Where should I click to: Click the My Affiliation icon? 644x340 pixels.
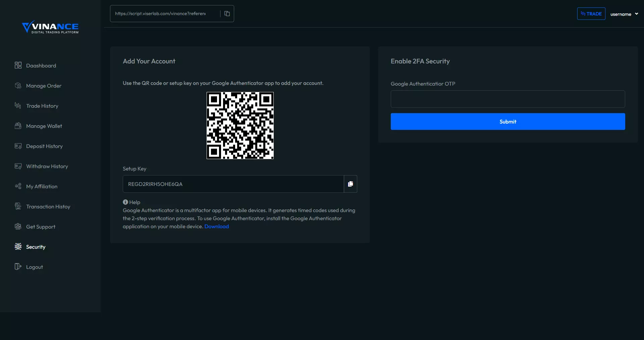[x=18, y=186]
